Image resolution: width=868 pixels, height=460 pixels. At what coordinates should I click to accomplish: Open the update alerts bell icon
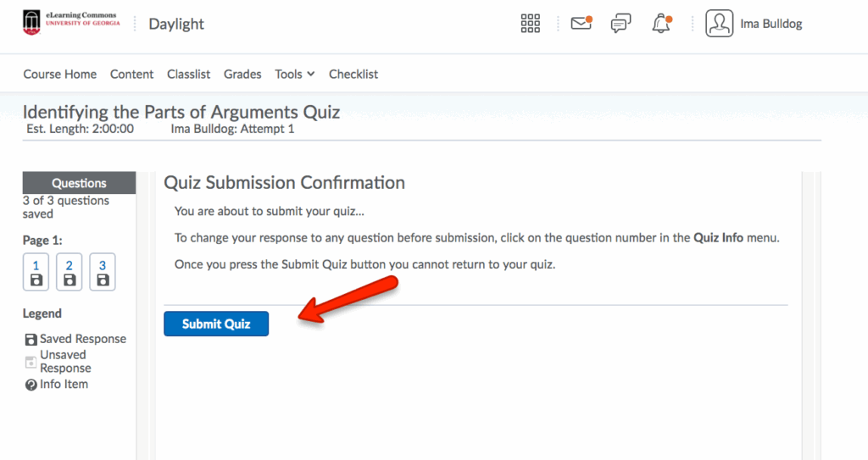click(x=661, y=24)
